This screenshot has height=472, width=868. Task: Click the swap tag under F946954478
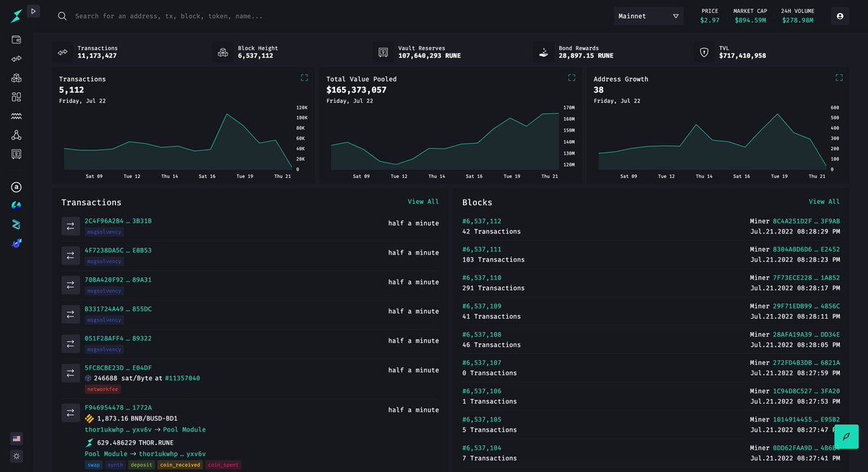(94, 465)
